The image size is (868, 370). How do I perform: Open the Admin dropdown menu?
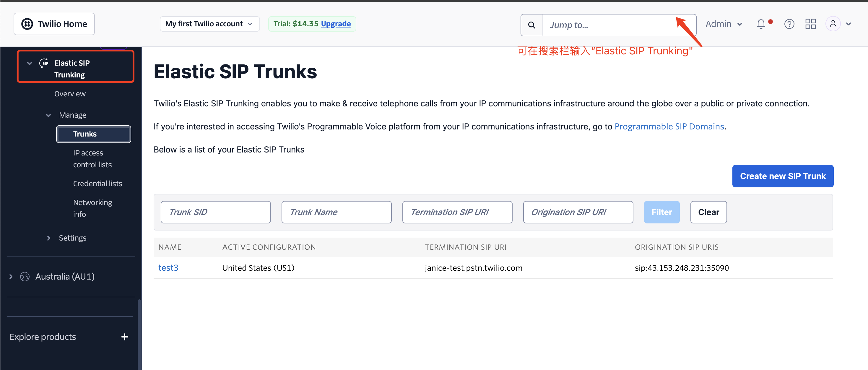pyautogui.click(x=724, y=24)
